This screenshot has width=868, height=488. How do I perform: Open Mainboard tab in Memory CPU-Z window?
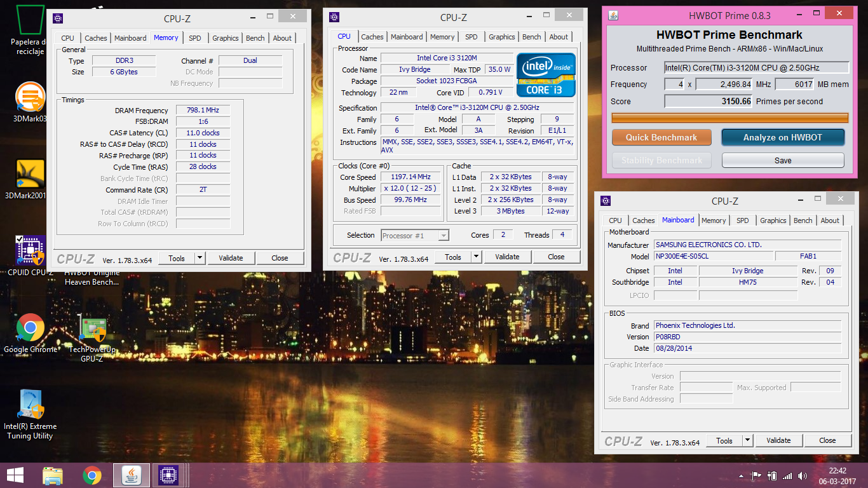[130, 38]
